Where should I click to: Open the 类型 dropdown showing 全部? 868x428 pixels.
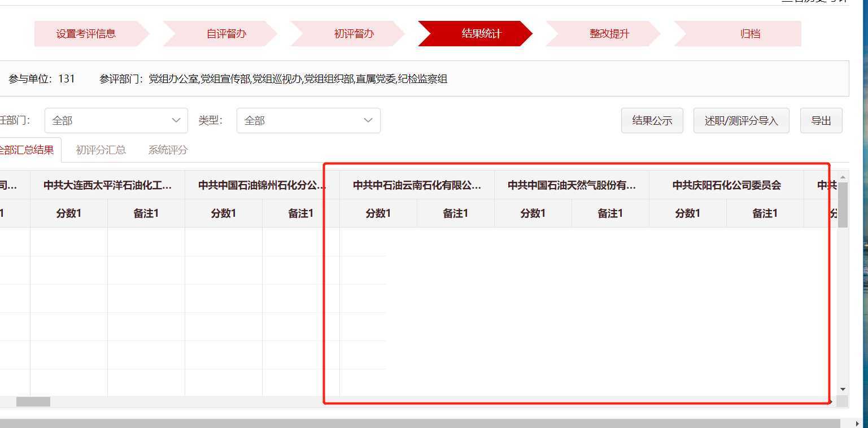click(308, 120)
